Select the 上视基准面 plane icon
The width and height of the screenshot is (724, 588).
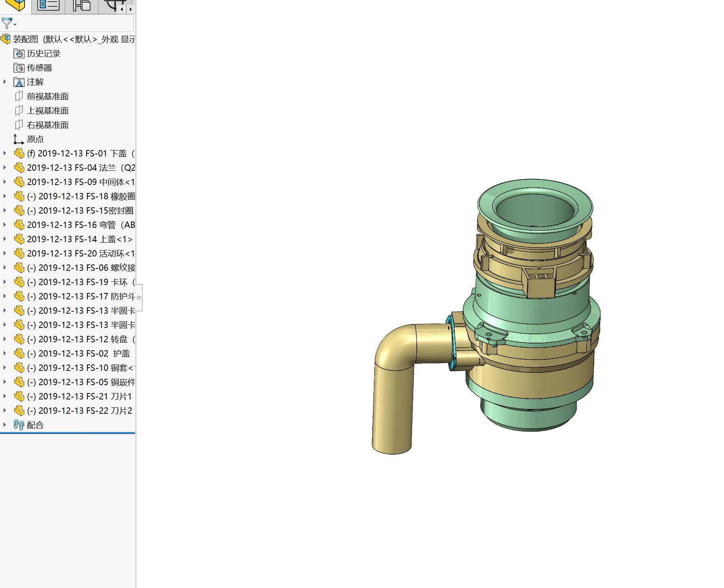coord(19,110)
